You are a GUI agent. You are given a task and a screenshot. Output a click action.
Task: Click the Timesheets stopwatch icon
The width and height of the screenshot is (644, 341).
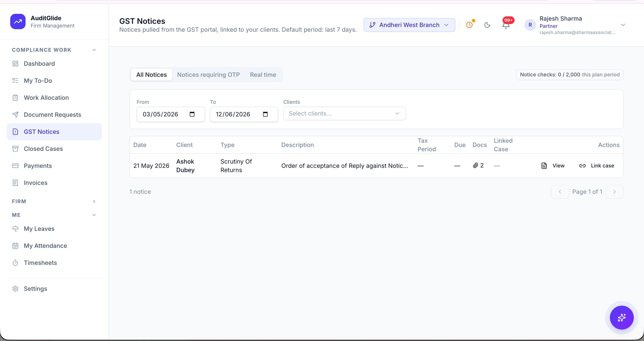15,263
